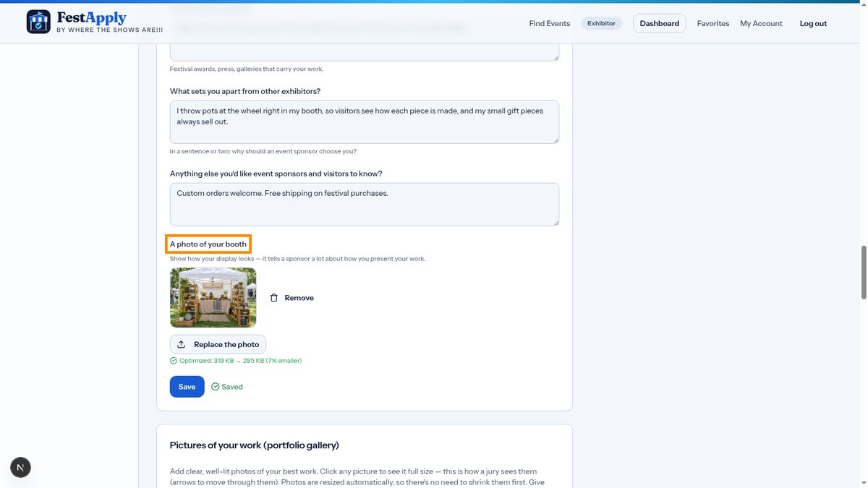Click the Log out link

[813, 23]
